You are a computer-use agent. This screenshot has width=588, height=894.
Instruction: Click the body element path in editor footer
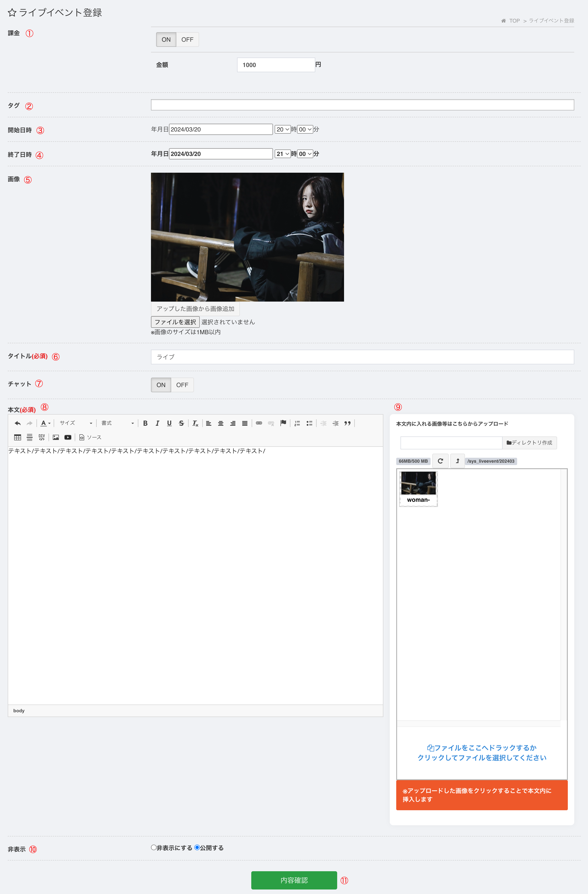pos(19,711)
